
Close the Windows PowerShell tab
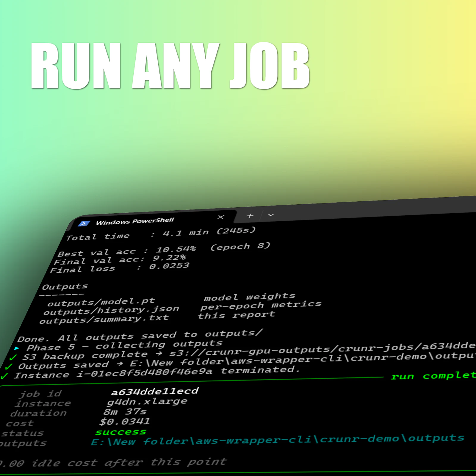(220, 217)
